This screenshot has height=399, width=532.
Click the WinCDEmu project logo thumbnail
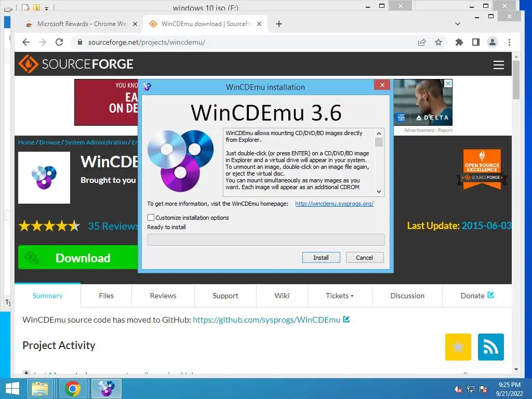click(44, 178)
